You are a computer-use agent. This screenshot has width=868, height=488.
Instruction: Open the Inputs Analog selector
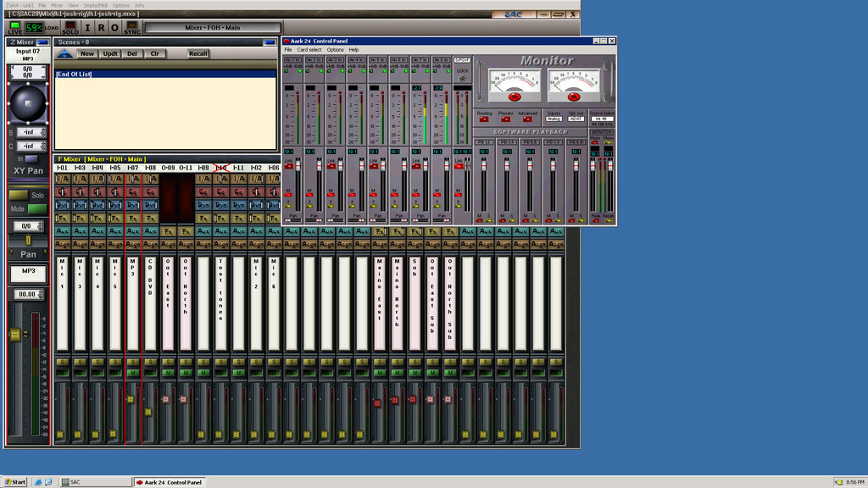tap(554, 119)
